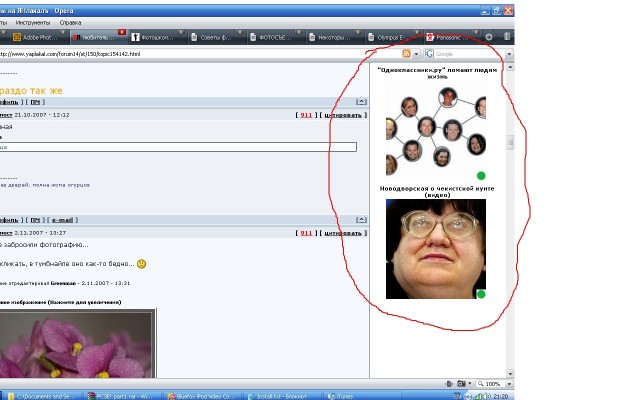Switch to the ФОТОСЪЕ... tab
This screenshot has width=640, height=400.
(x=275, y=37)
